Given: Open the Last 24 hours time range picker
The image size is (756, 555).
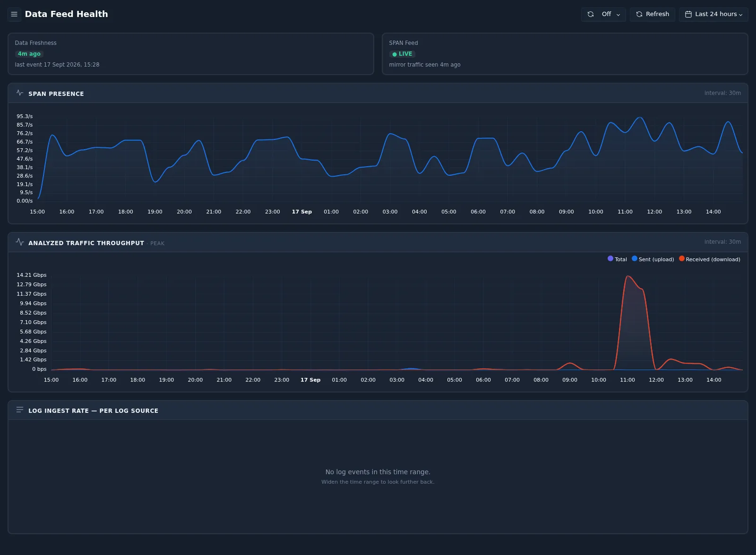Looking at the screenshot, I should [713, 14].
